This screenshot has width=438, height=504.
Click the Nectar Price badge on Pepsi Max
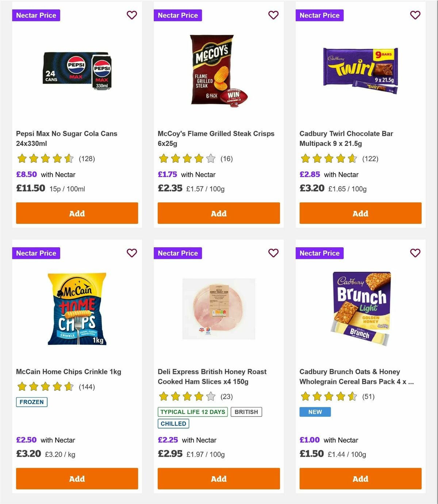36,15
